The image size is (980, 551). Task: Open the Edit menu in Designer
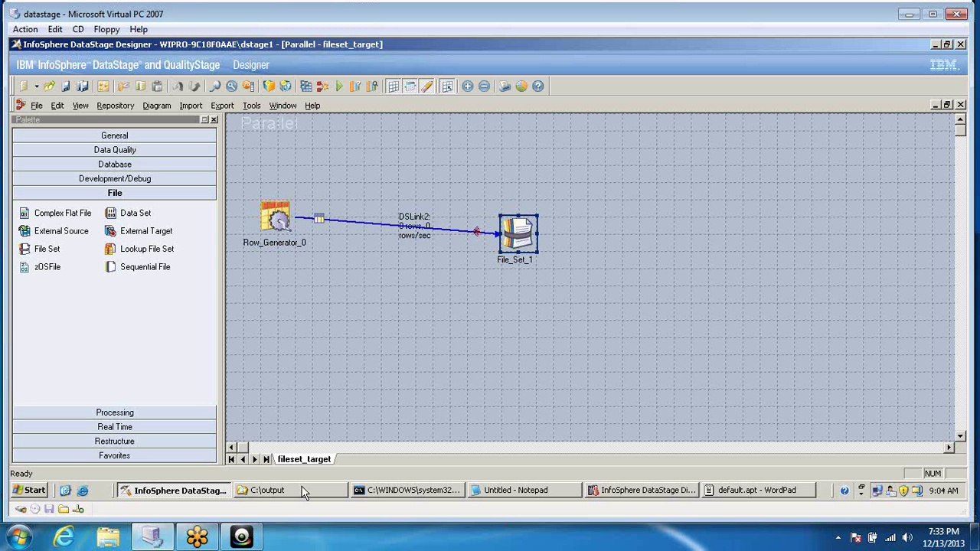57,106
